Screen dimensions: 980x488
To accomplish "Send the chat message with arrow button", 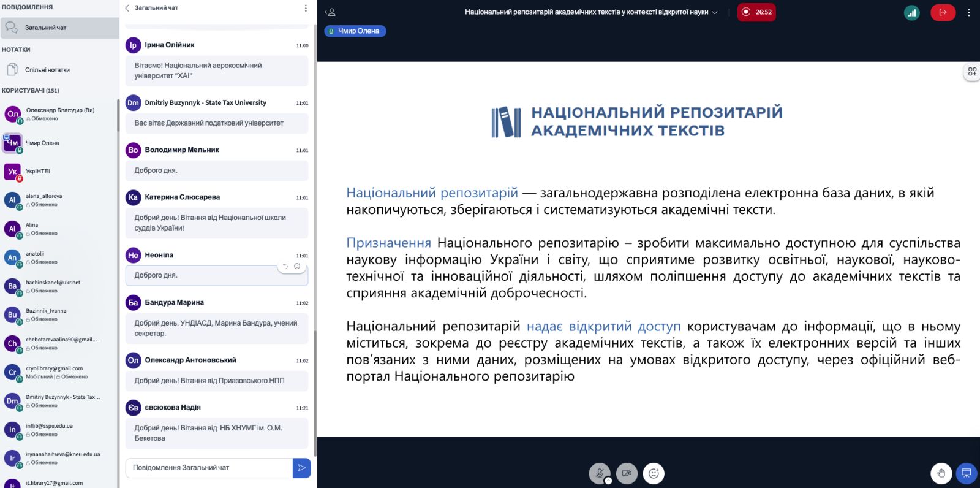I will pos(302,468).
